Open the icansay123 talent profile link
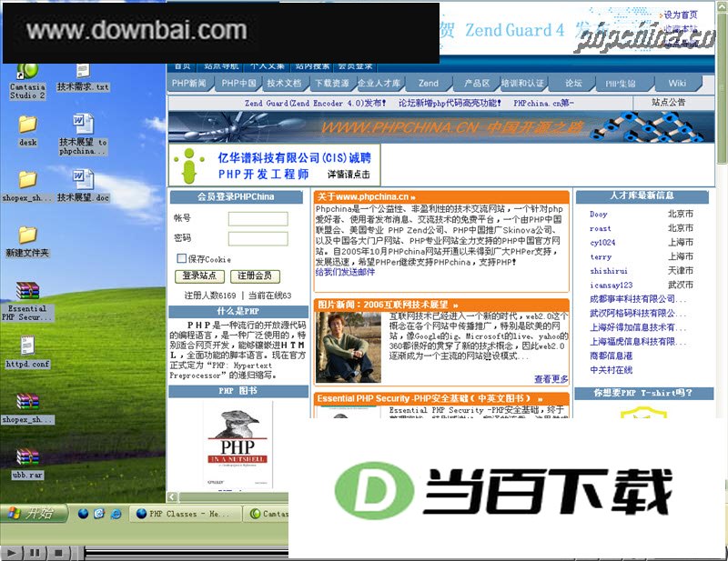This screenshot has height=561, width=728. click(611, 286)
